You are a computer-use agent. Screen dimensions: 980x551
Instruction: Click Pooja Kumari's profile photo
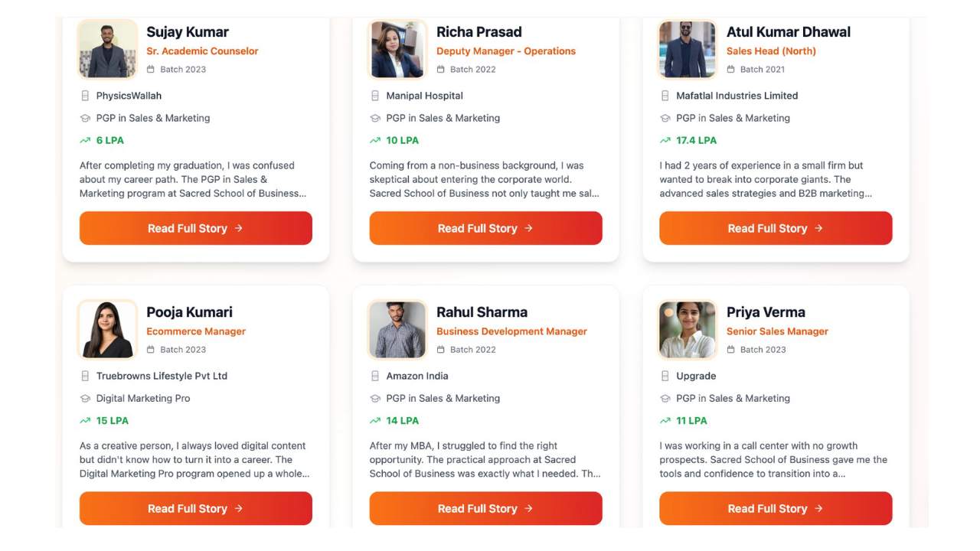coord(107,330)
